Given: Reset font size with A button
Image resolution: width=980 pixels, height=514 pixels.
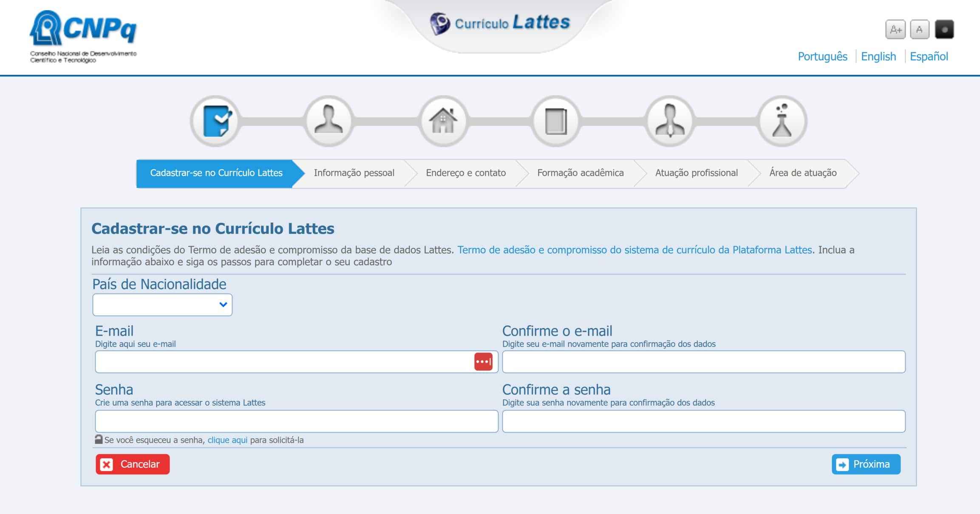Looking at the screenshot, I should [920, 30].
